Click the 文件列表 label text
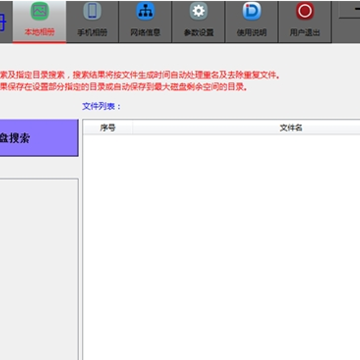Viewport: 360px width, 360px height. coord(101,107)
